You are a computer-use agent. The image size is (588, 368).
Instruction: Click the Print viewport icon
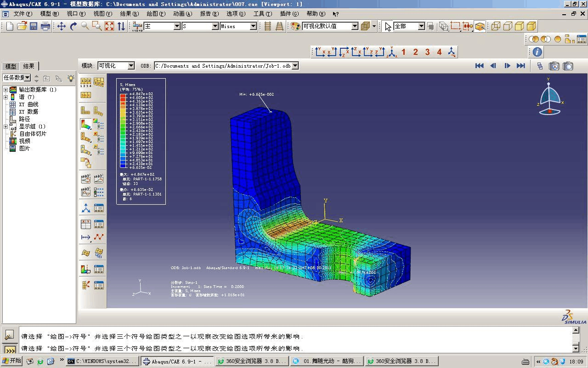(44, 26)
